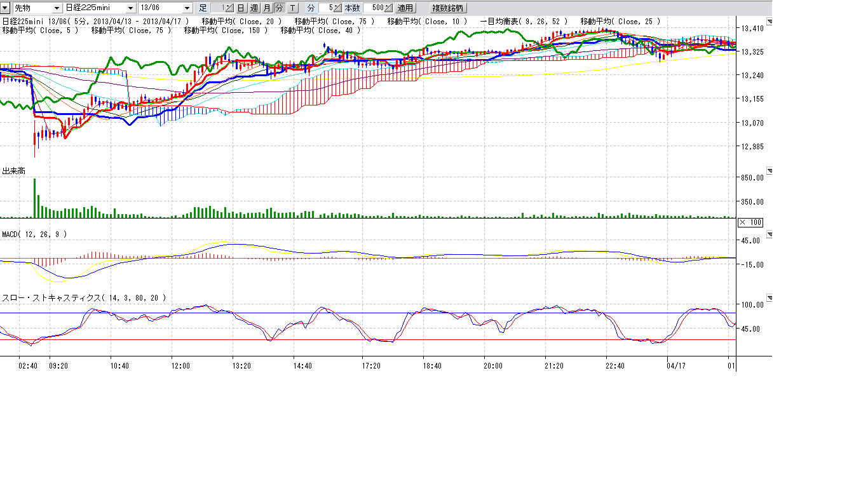Switch to weekly (週) candles
Screen dimensions: 868x488
[x=254, y=8]
